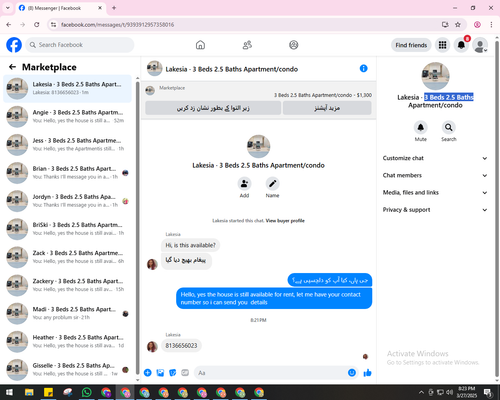The height and width of the screenshot is (400, 500).
Task: Go back from the Marketplace list
Action: [12, 67]
